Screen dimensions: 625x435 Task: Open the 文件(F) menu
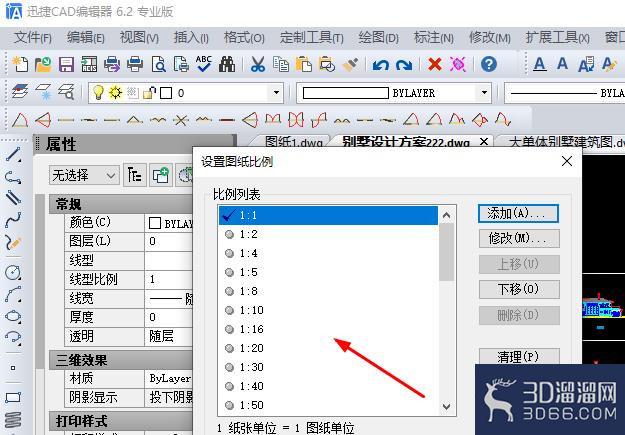tap(33, 38)
